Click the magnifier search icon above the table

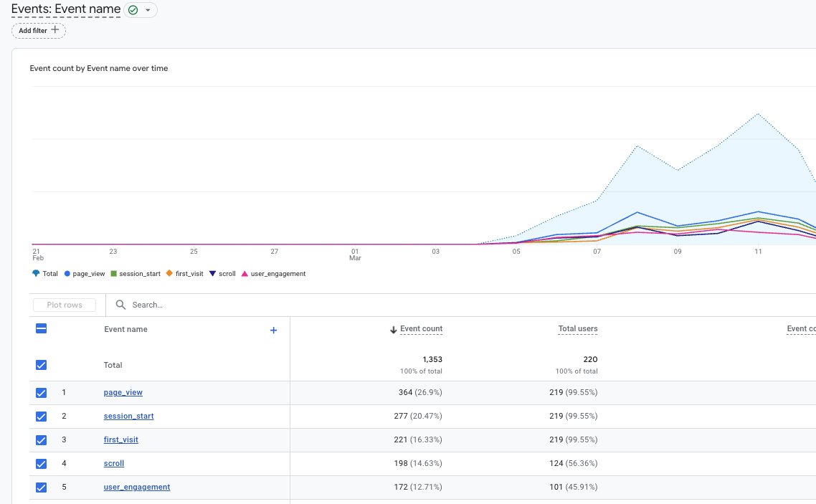click(120, 305)
